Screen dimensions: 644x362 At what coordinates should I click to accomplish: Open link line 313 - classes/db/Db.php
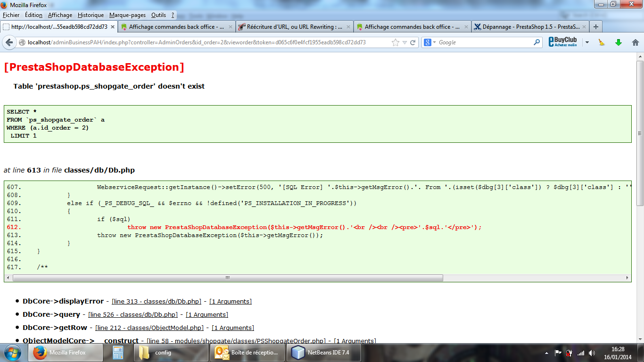tap(157, 301)
